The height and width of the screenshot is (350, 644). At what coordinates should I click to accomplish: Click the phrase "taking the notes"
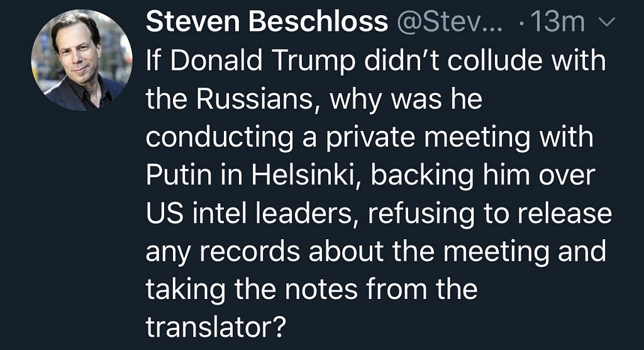point(247,288)
